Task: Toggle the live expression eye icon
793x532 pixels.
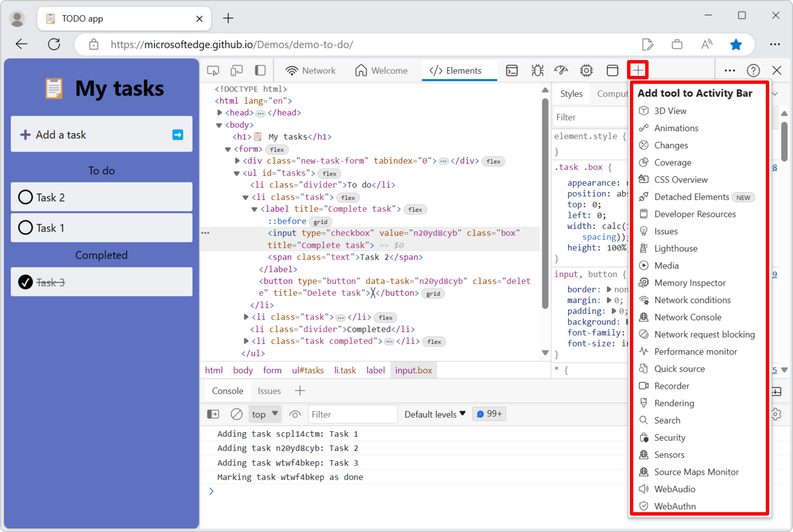Action: click(x=295, y=414)
